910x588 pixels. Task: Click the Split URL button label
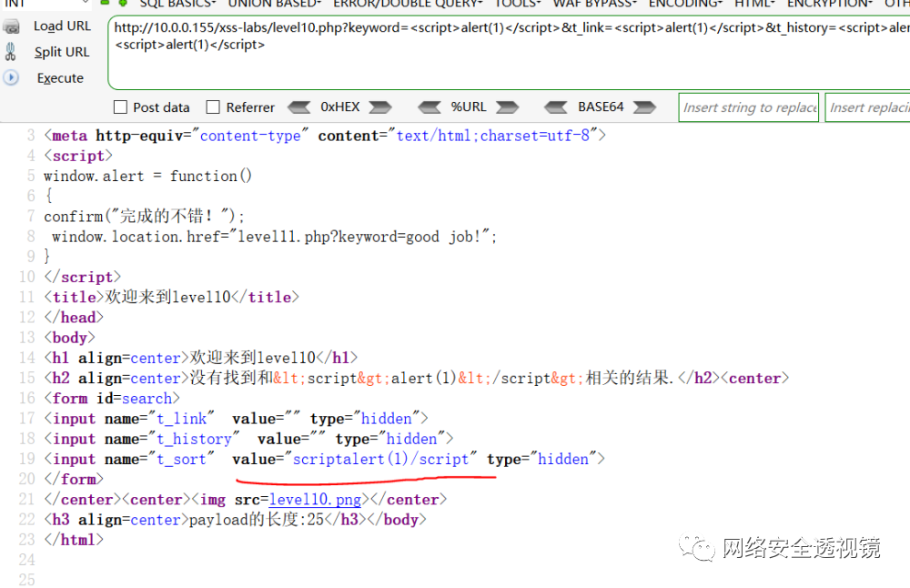click(62, 52)
